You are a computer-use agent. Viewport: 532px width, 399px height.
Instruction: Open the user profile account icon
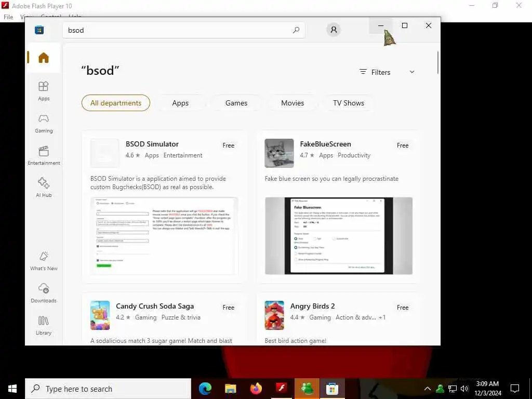(334, 30)
